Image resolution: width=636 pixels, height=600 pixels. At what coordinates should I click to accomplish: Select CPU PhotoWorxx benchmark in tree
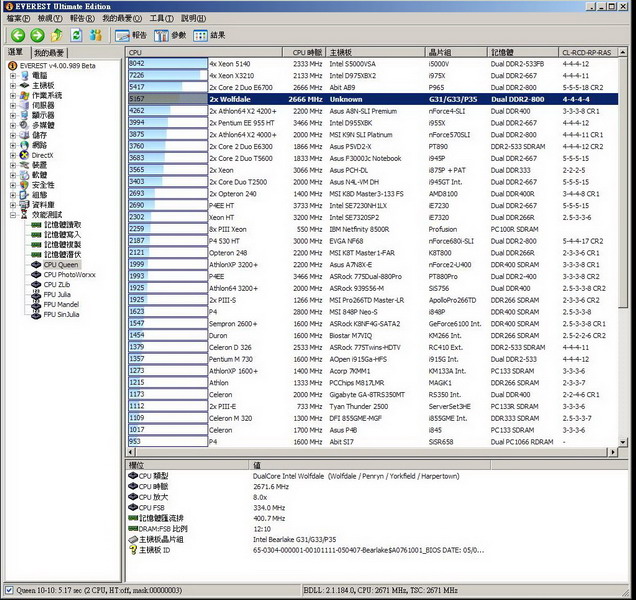pos(69,275)
